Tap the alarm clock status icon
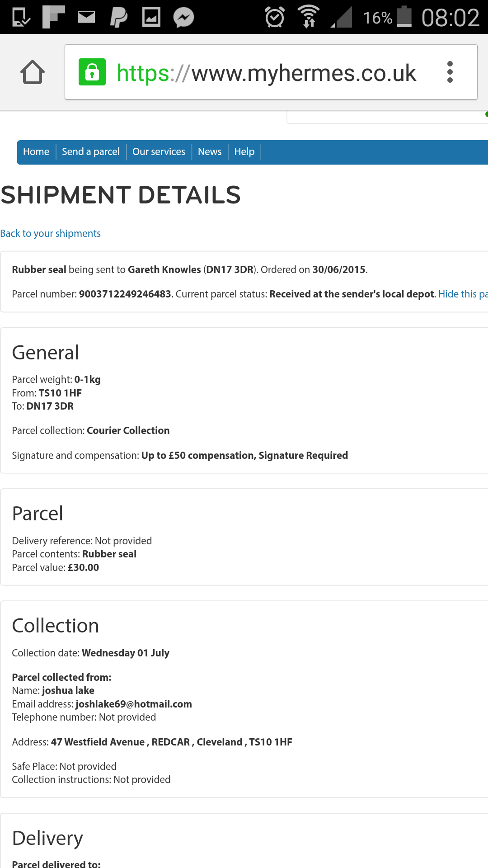 (x=274, y=18)
